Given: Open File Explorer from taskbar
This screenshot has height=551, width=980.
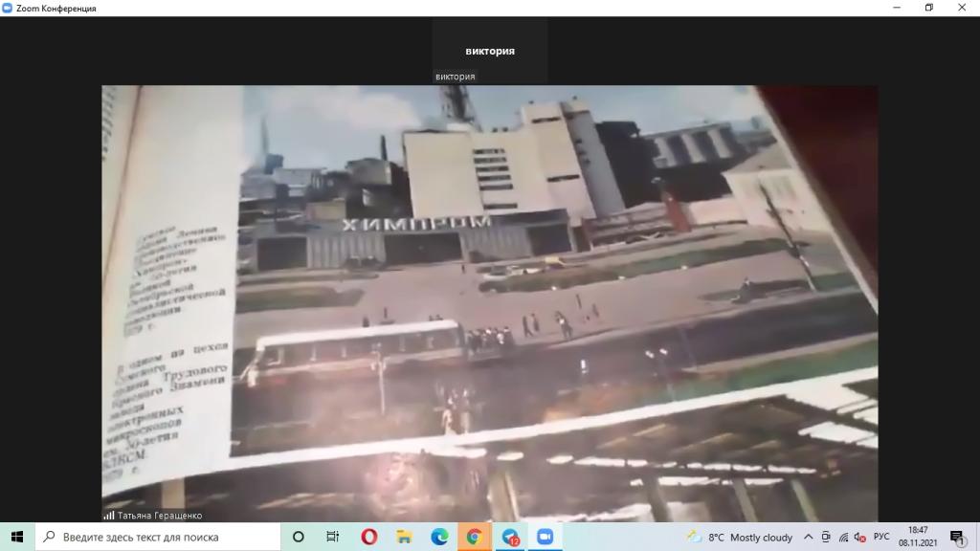Looking at the screenshot, I should click(404, 537).
